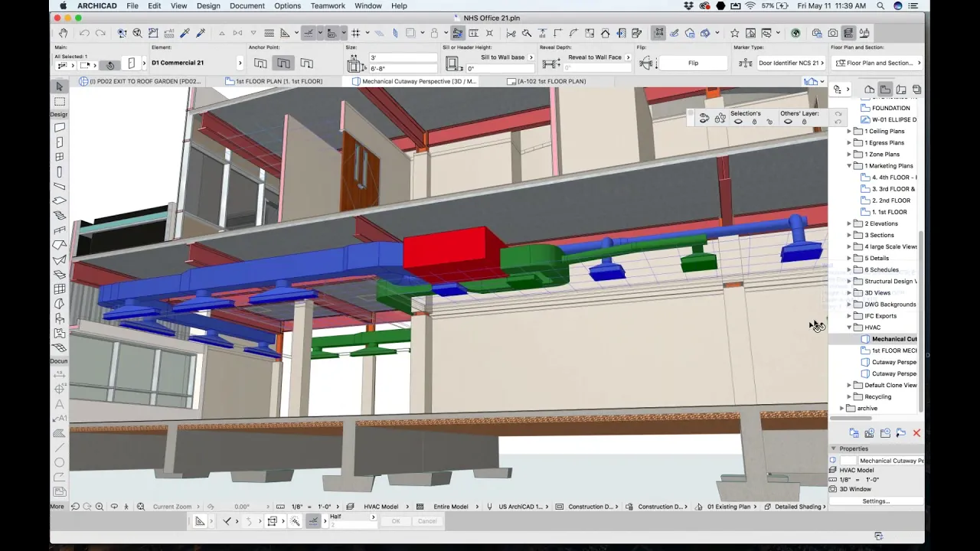Click the Zoom In magnifier at bottom
Image resolution: width=980 pixels, height=551 pixels.
(x=100, y=507)
